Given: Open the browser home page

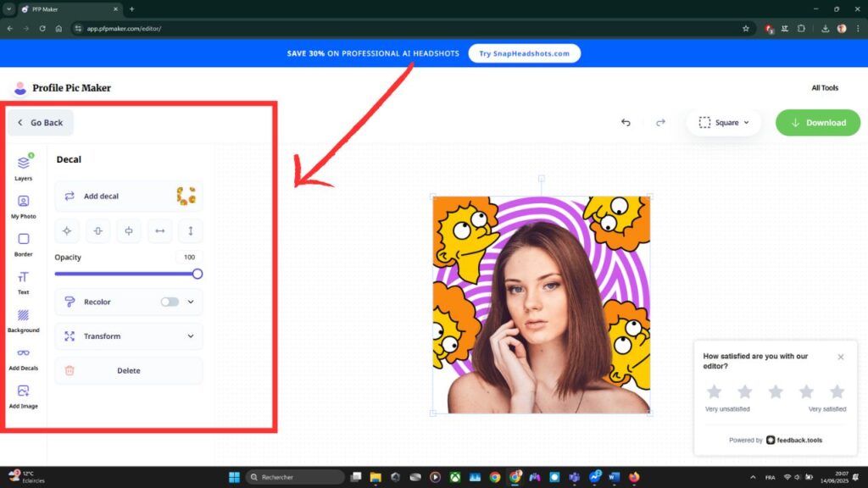Looking at the screenshot, I should [58, 28].
